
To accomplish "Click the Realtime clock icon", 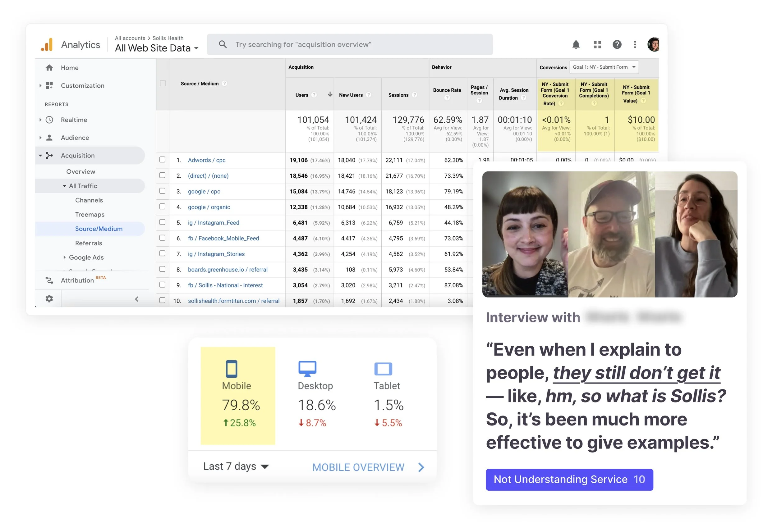I will tap(49, 120).
